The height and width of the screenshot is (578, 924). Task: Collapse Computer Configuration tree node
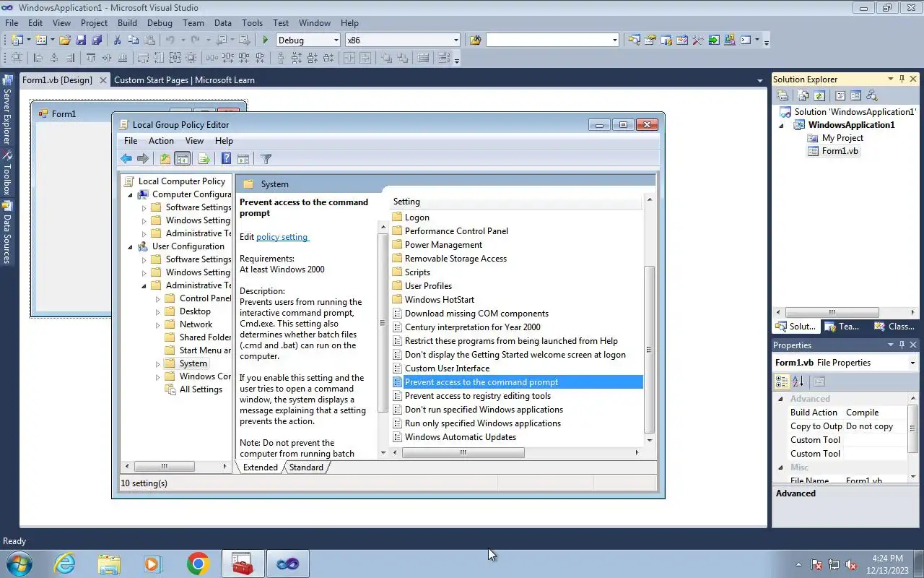click(x=131, y=194)
